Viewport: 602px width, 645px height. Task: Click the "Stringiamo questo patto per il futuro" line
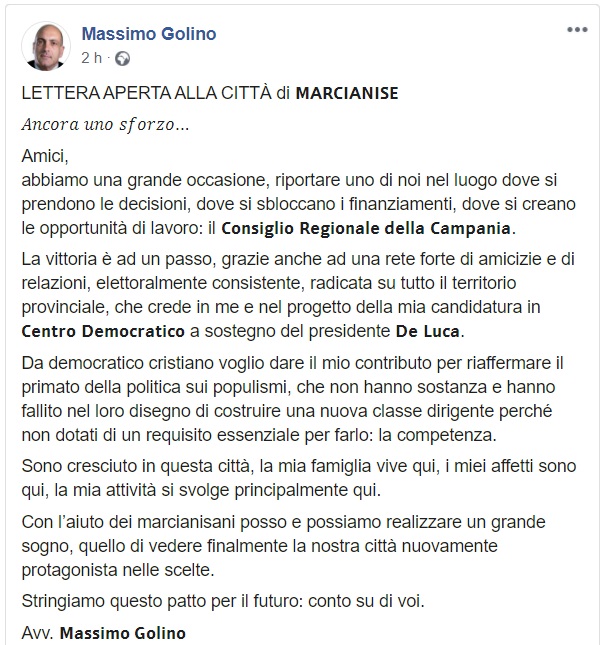160,602
